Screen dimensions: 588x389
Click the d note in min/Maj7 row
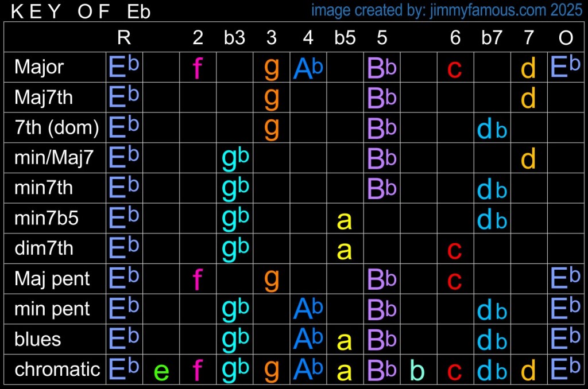(528, 158)
